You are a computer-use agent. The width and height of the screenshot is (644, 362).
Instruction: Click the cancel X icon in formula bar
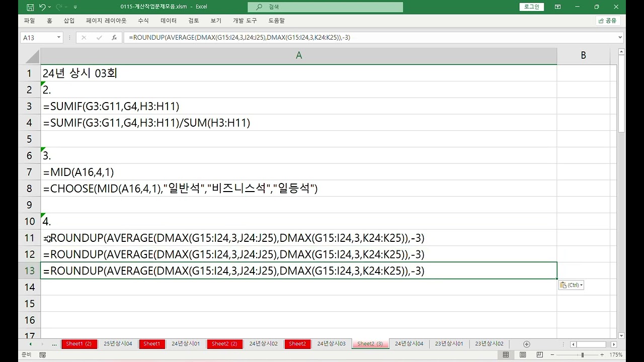[84, 38]
